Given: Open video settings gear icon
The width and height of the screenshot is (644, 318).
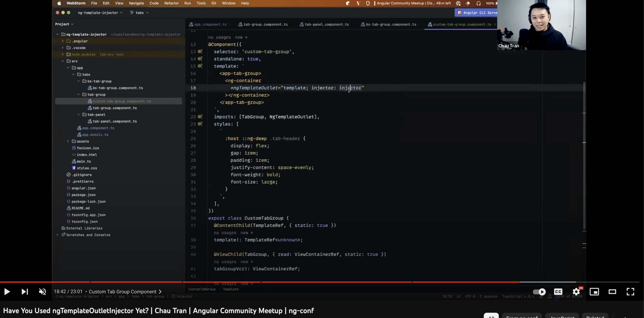Looking at the screenshot, I should click(576, 292).
